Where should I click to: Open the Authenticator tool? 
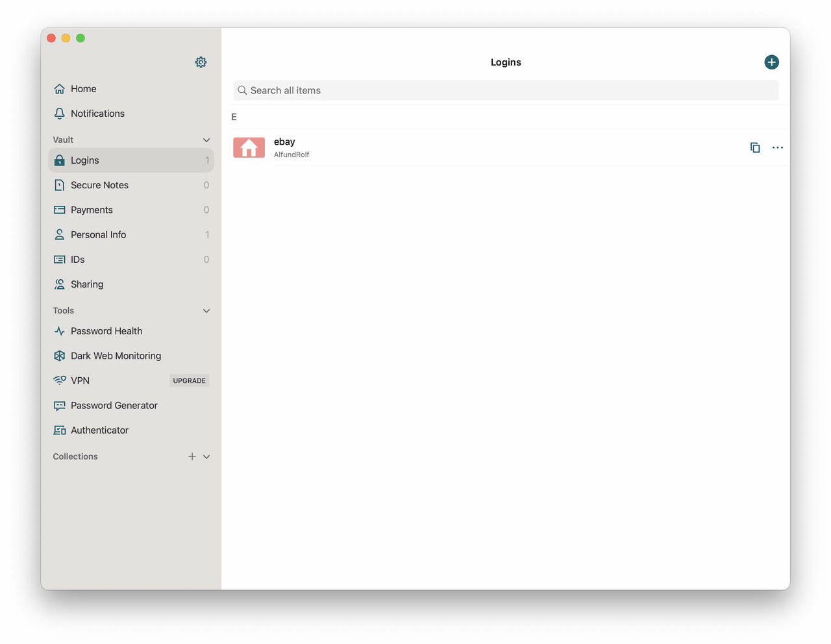coord(131,430)
